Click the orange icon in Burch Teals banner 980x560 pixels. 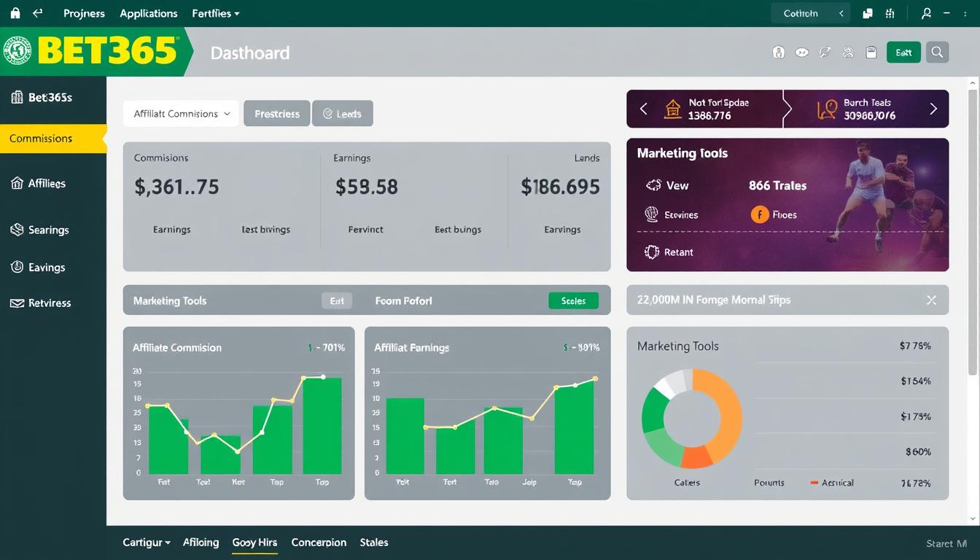coord(827,109)
